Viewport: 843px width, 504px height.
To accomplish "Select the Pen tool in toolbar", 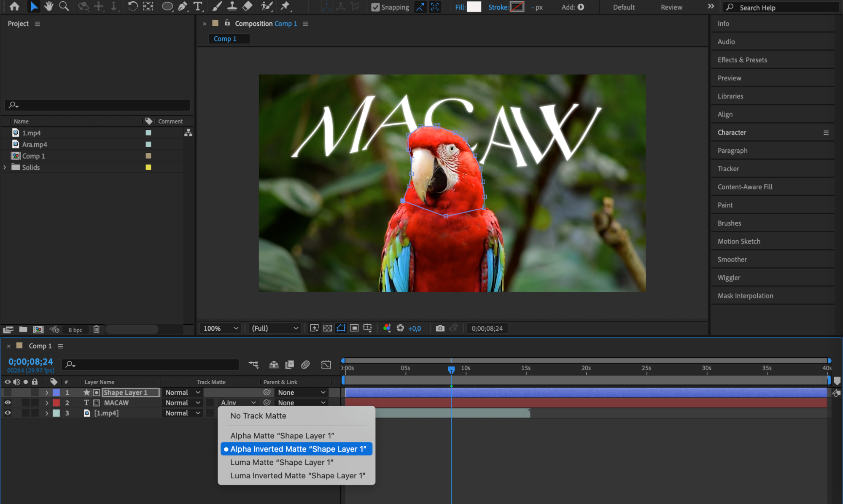I will [x=183, y=6].
